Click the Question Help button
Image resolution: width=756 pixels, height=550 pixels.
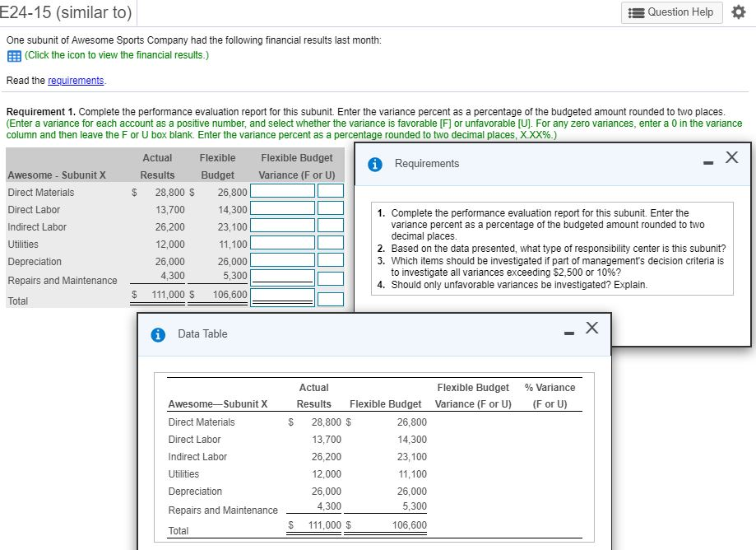[x=671, y=12]
